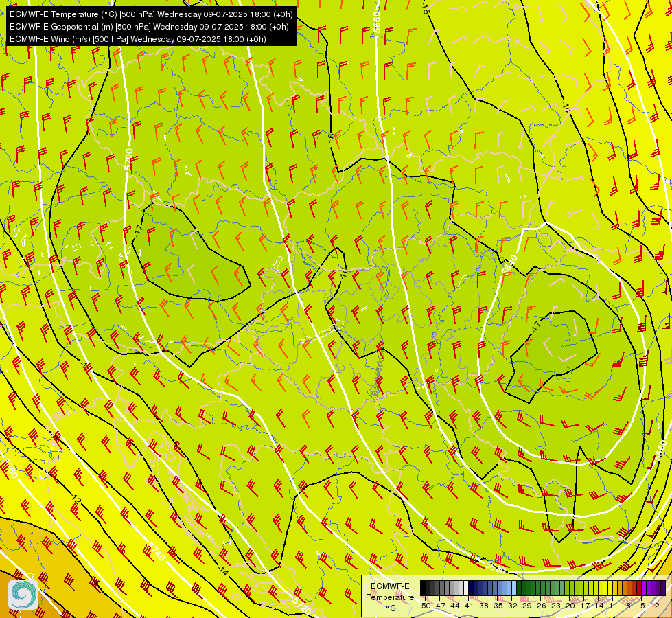Click the 5700 geopotential contour label
672x618 pixels.
point(128,161)
